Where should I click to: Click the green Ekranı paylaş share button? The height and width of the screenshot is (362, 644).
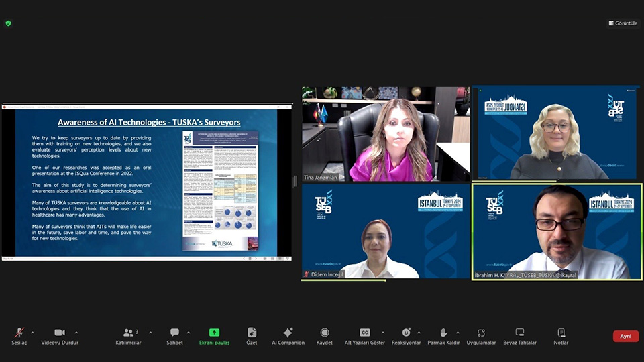[x=214, y=336]
